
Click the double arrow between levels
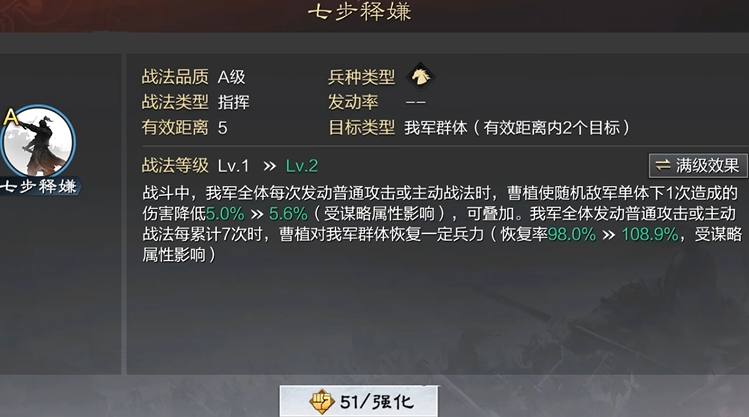tap(269, 166)
